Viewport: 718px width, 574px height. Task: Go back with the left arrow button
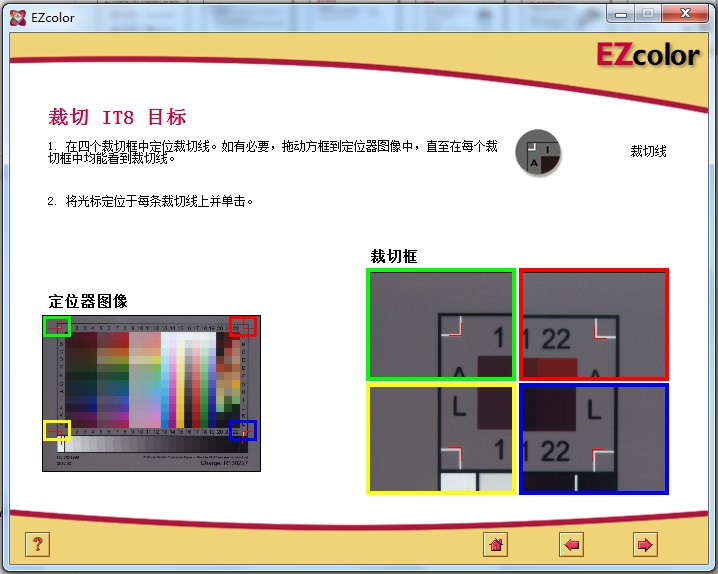571,544
